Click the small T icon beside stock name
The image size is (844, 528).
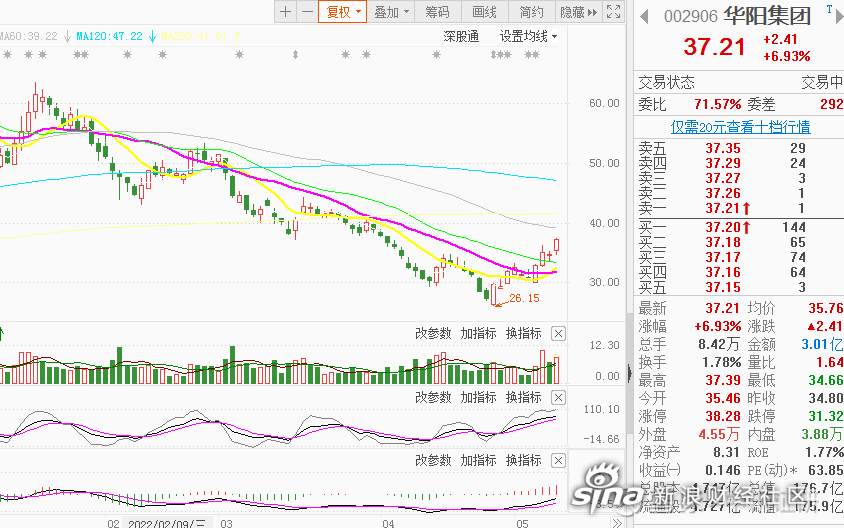pos(829,9)
